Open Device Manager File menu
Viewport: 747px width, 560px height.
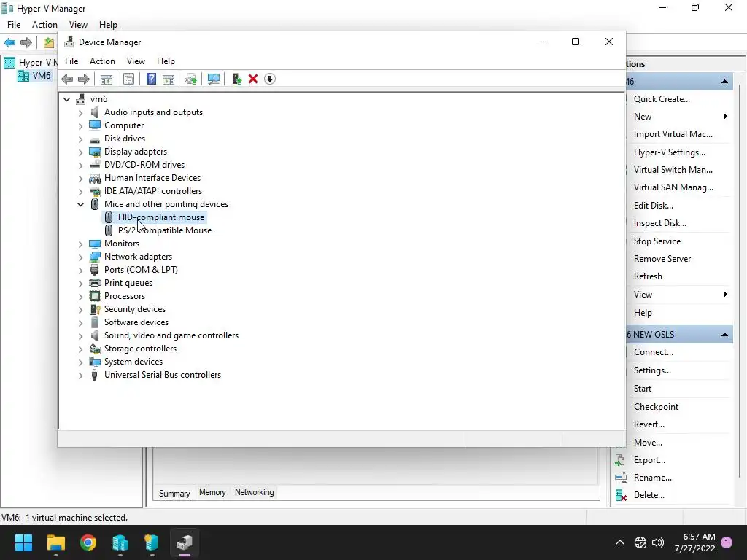coord(71,61)
